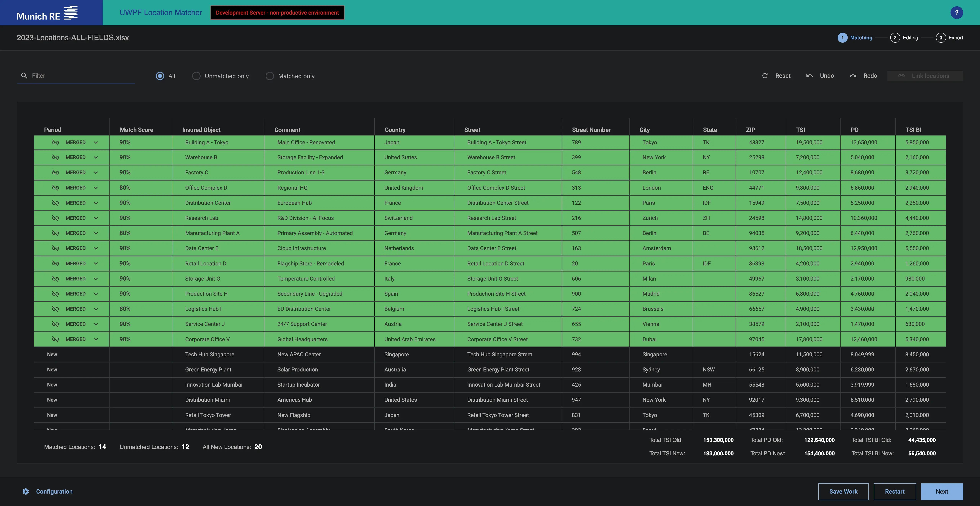This screenshot has height=506, width=980.
Task: Click the Undo arrow icon
Action: pyautogui.click(x=810, y=76)
